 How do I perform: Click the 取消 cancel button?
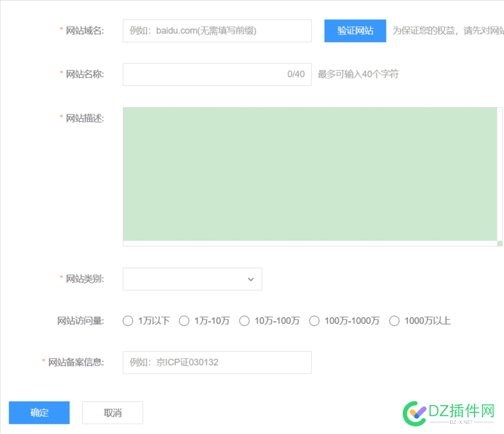[112, 412]
